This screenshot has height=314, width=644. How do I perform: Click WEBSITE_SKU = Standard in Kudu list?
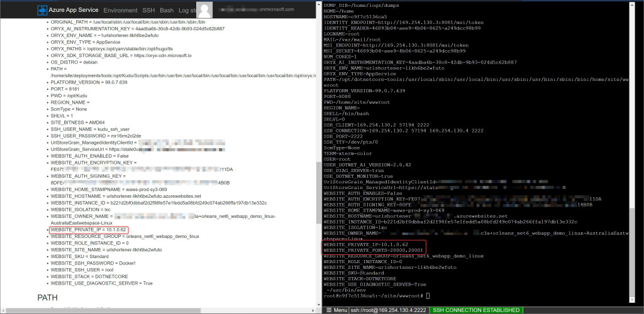(80, 256)
